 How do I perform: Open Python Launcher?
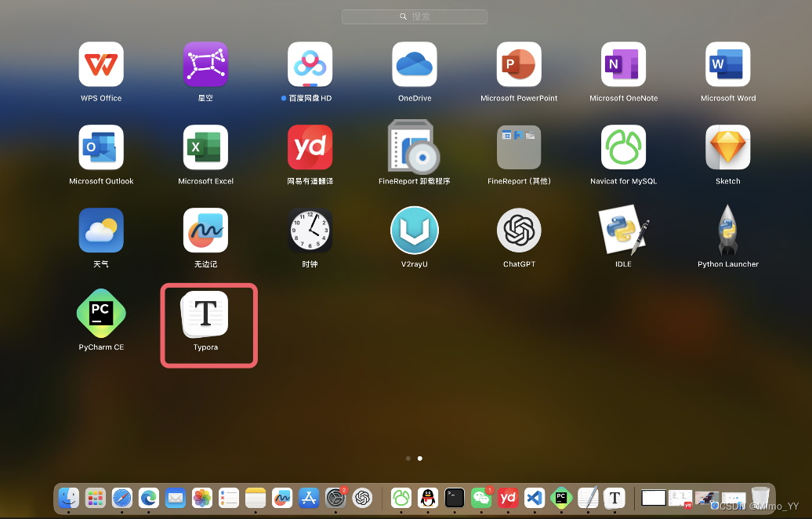pyautogui.click(x=727, y=230)
